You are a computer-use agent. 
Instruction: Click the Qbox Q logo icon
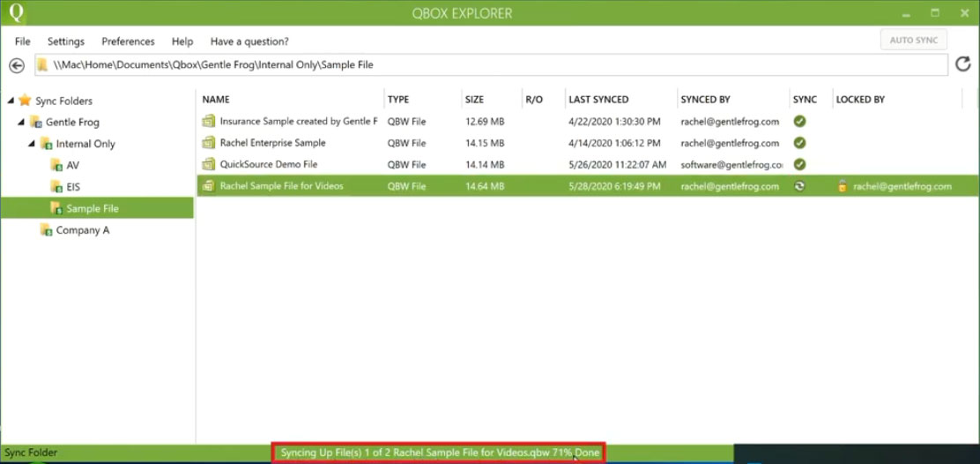coord(13,12)
